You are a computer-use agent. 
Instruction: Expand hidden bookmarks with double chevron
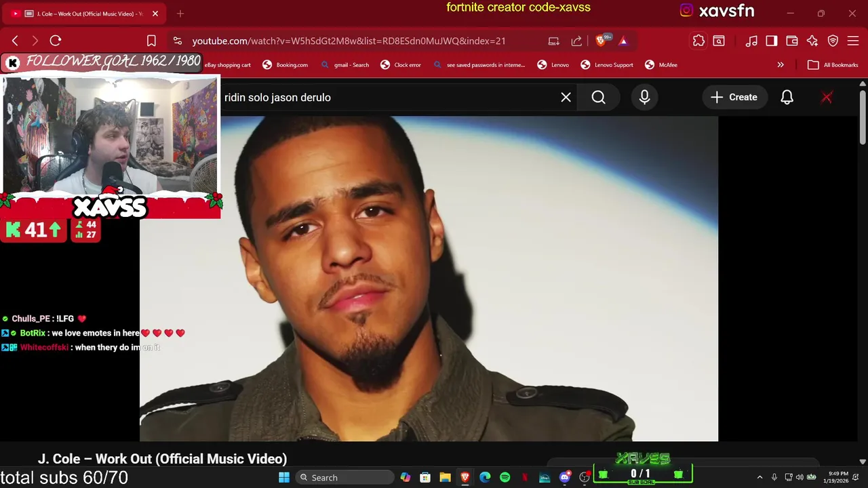(781, 65)
